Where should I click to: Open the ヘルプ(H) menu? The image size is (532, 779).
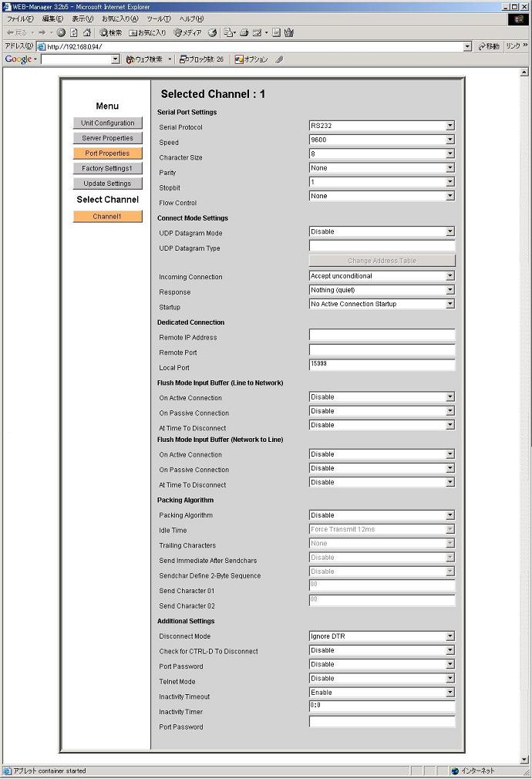pyautogui.click(x=191, y=19)
